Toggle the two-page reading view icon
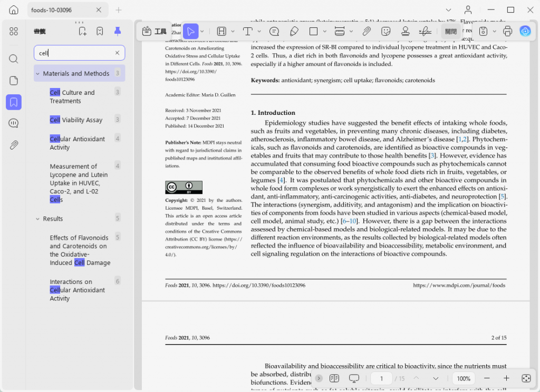 334,378
